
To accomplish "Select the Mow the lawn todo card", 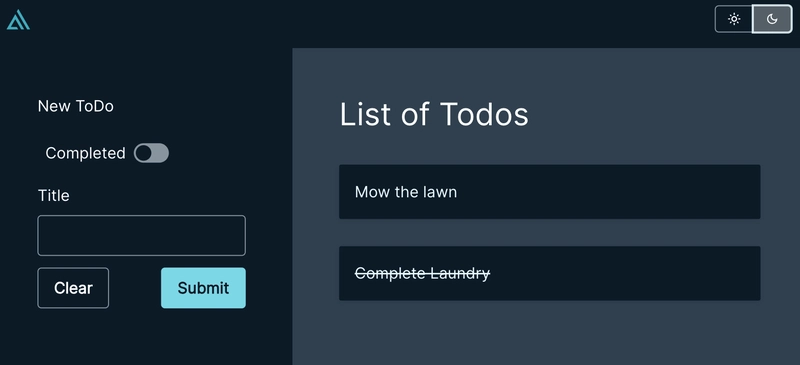I will click(549, 192).
